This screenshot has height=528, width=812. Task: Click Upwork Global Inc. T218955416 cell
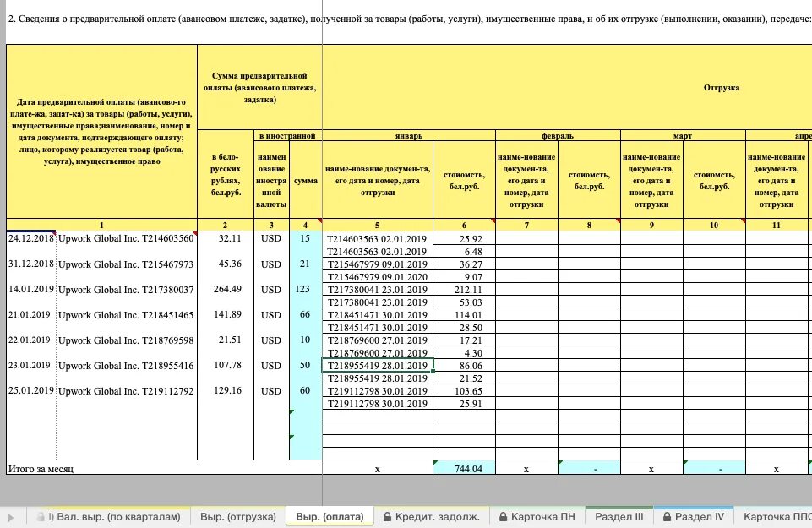[x=127, y=366]
